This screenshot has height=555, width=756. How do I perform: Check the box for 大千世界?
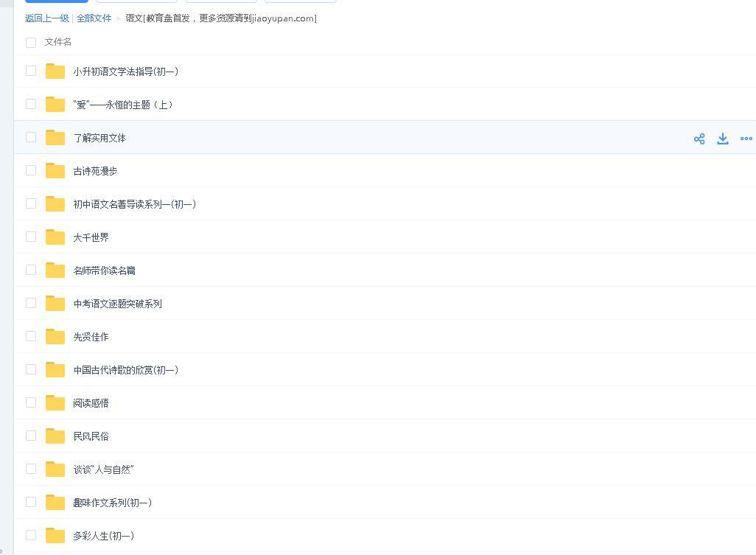(31, 237)
